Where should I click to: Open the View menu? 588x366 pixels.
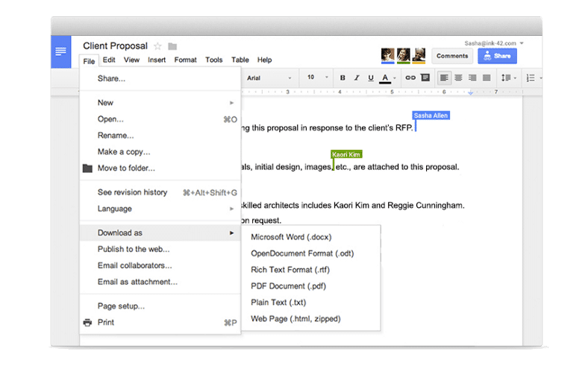[x=131, y=60]
